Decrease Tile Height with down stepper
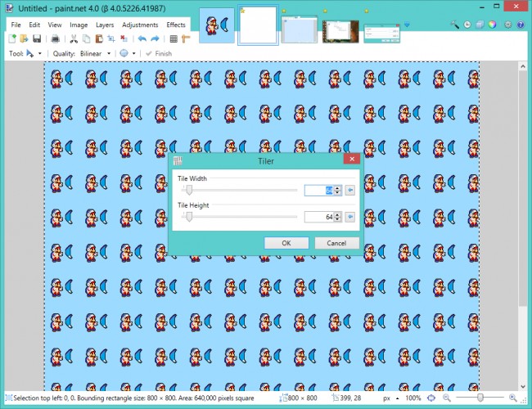The image size is (532, 409). pyautogui.click(x=337, y=219)
